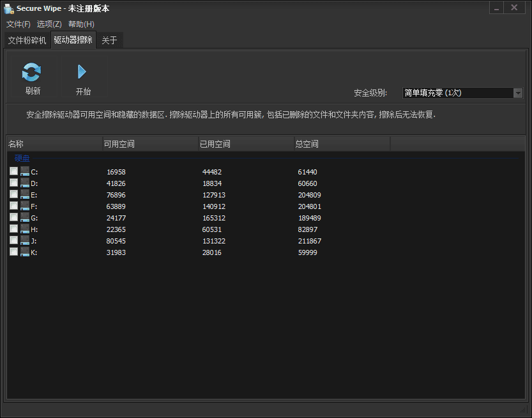Open the 选项(Z) menu
This screenshot has height=418, width=532.
point(49,24)
